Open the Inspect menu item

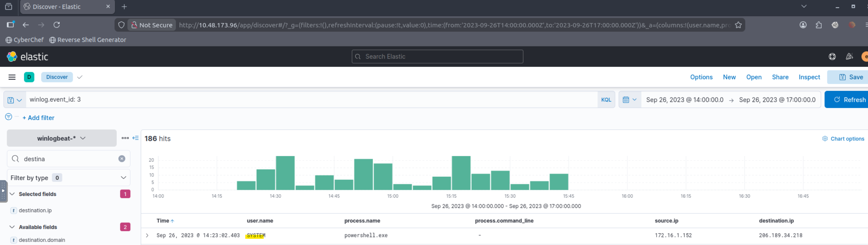[x=809, y=77]
